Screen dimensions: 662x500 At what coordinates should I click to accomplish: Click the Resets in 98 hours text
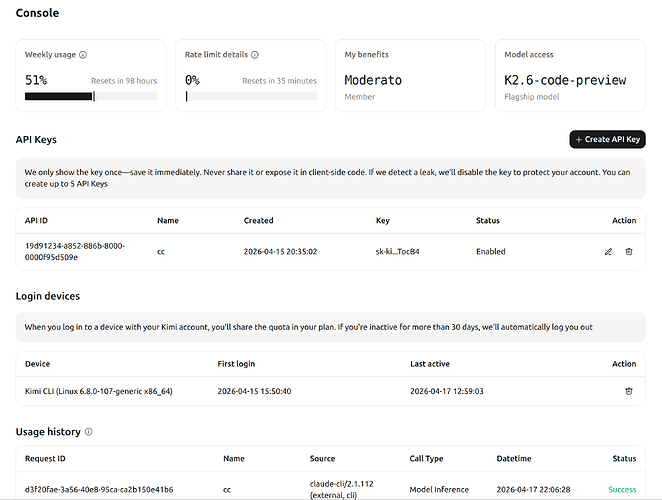point(124,81)
